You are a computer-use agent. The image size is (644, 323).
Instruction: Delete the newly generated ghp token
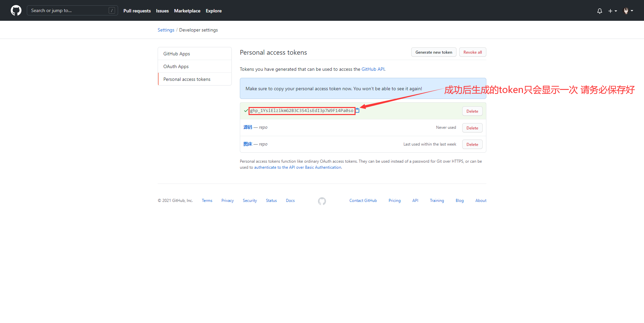472,111
